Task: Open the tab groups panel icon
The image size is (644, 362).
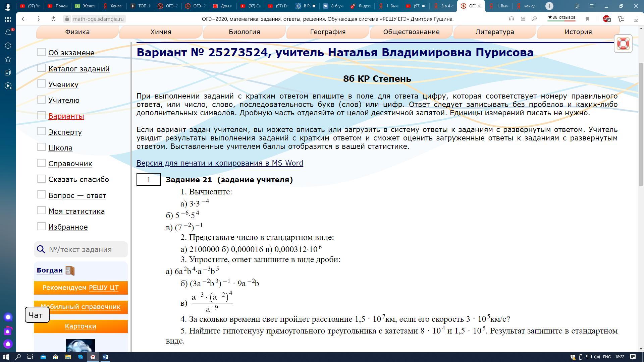Action: tap(577, 6)
